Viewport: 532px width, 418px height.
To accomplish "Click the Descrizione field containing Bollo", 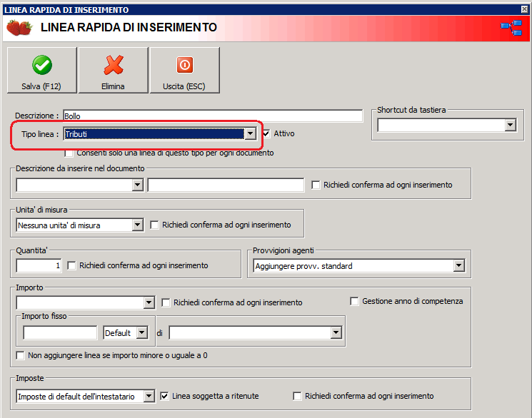I will pyautogui.click(x=213, y=116).
